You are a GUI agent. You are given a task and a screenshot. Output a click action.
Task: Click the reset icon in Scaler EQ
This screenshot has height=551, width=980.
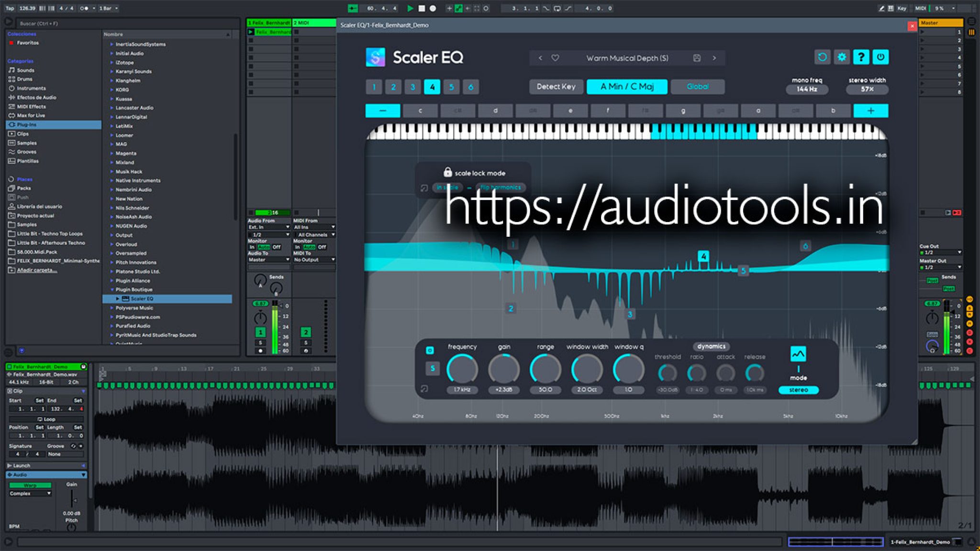tap(822, 57)
